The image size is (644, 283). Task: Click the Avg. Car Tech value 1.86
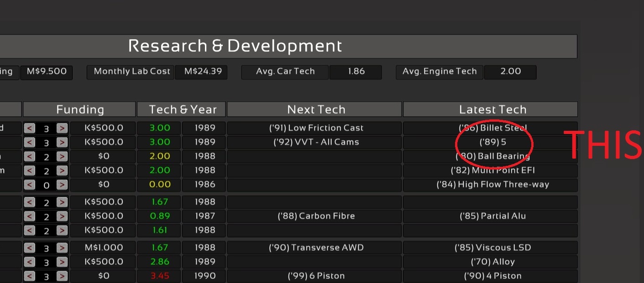point(356,72)
